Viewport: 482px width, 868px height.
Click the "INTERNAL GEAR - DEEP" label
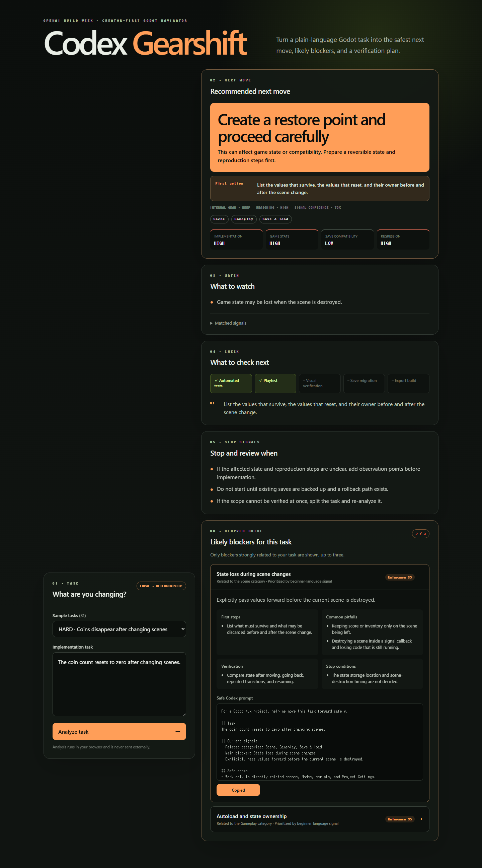coord(230,208)
